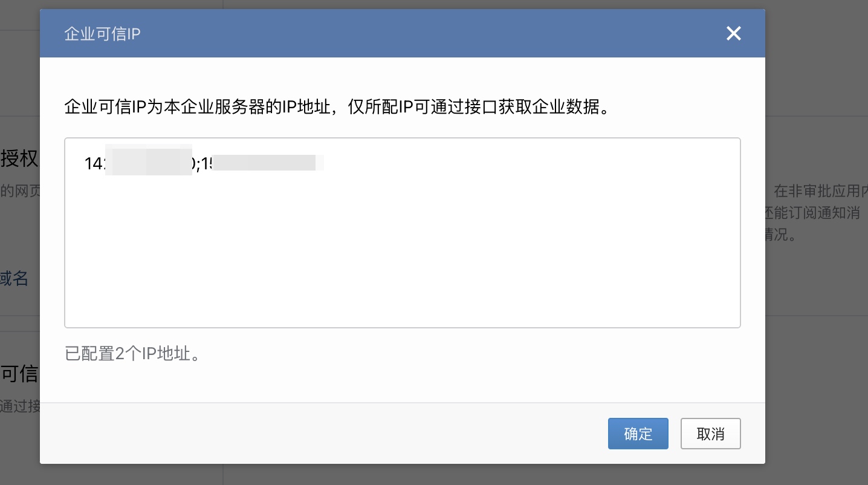The width and height of the screenshot is (868, 485).
Task: Click the 已配置2个IP地址 status text
Action: pyautogui.click(x=132, y=353)
